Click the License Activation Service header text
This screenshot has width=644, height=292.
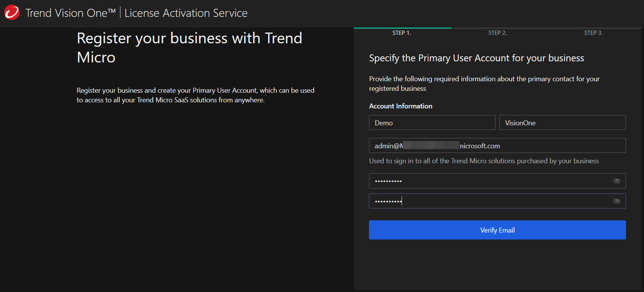(x=186, y=13)
